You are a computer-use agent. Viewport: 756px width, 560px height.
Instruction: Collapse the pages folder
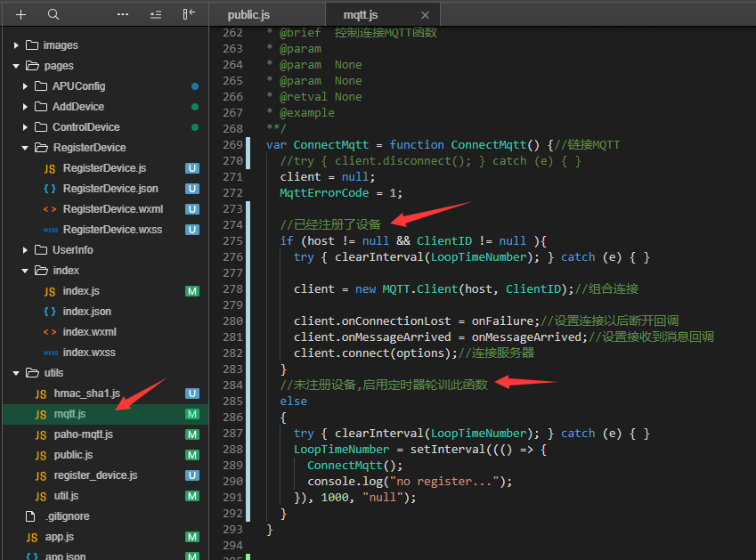16,66
